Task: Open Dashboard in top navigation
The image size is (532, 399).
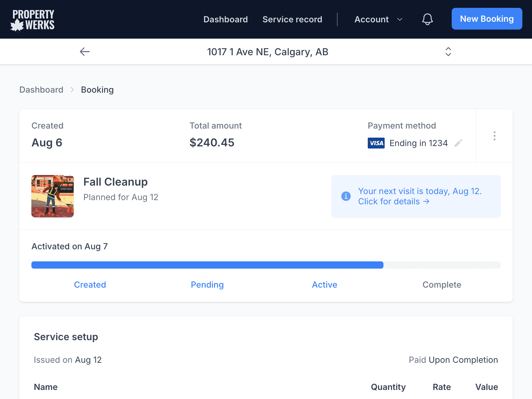Action: (226, 19)
